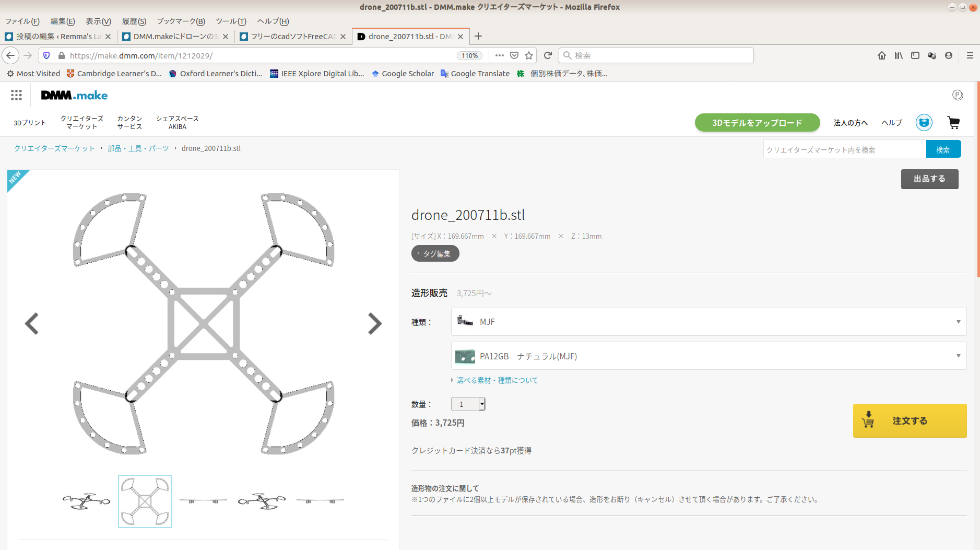The height and width of the screenshot is (550, 980).
Task: Open the Firefox hamburger menu
Action: click(970, 55)
